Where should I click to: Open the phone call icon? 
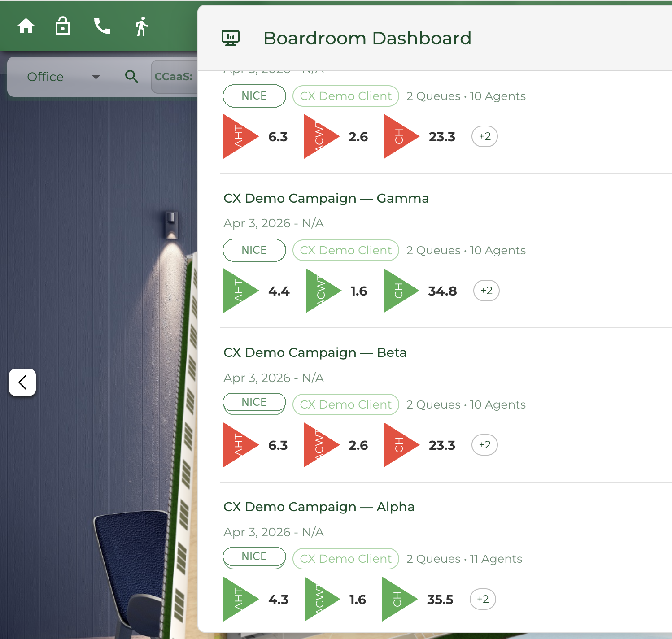pos(102,26)
